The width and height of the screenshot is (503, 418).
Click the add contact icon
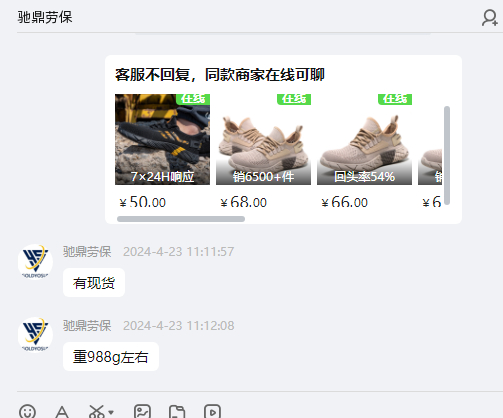490,18
